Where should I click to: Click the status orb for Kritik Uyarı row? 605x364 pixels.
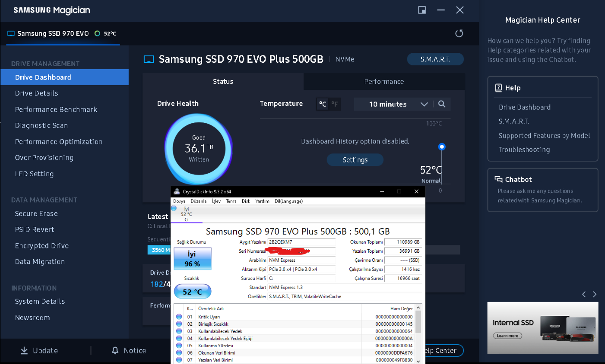click(x=179, y=317)
